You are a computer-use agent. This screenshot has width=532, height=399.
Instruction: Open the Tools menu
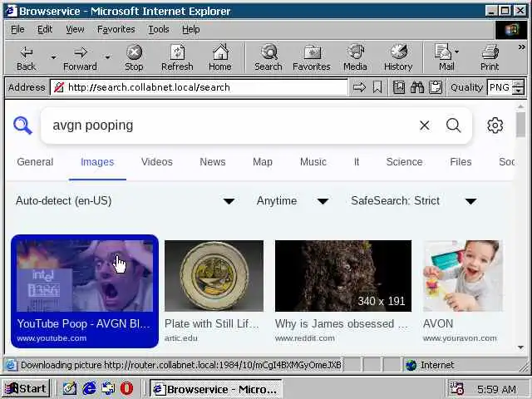pyautogui.click(x=159, y=30)
